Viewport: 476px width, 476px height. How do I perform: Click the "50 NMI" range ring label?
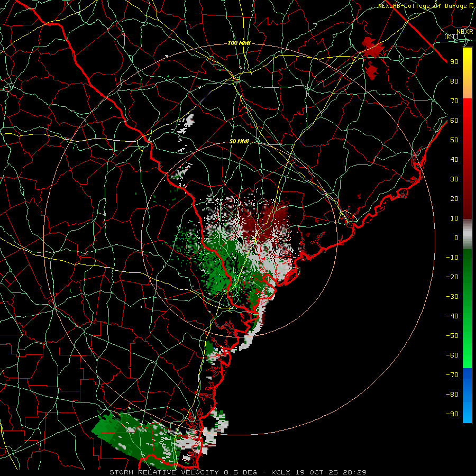(239, 141)
